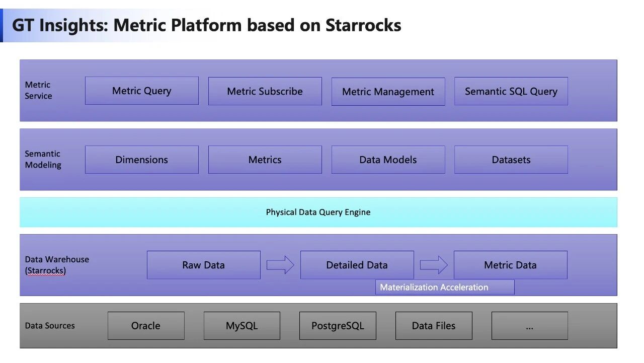644x363 pixels.
Task: Click the Metric Management box
Action: (388, 92)
